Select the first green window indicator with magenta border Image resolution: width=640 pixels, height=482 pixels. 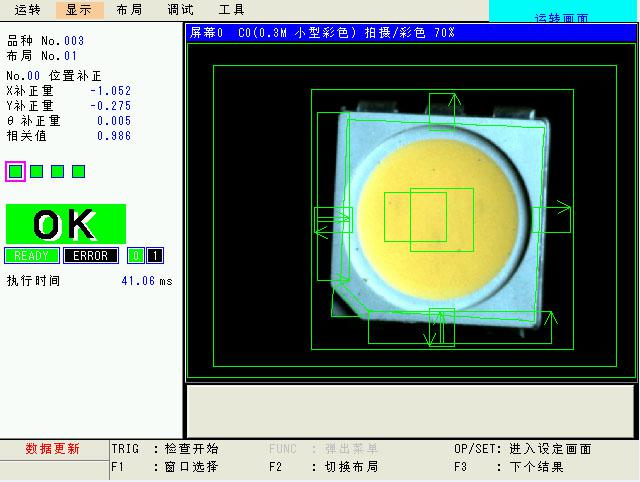pos(15,171)
